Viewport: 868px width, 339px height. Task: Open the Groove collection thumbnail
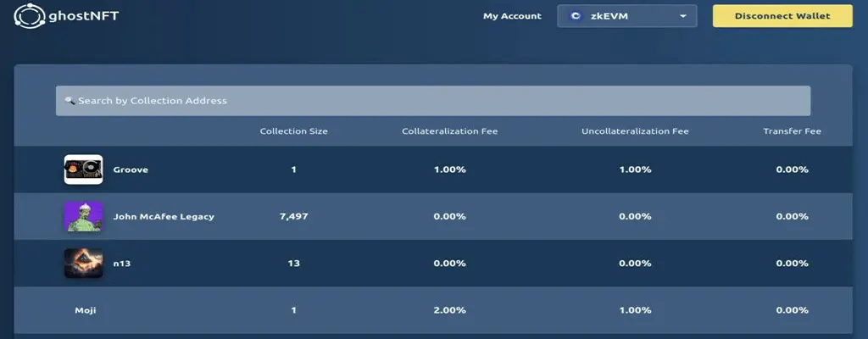tap(84, 169)
